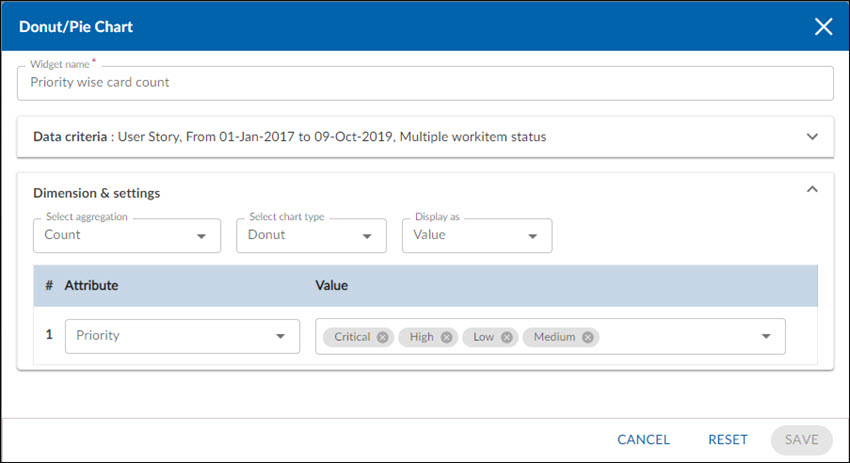Remove the Medium priority chip
Viewport: 850px width, 463px height.
[588, 337]
